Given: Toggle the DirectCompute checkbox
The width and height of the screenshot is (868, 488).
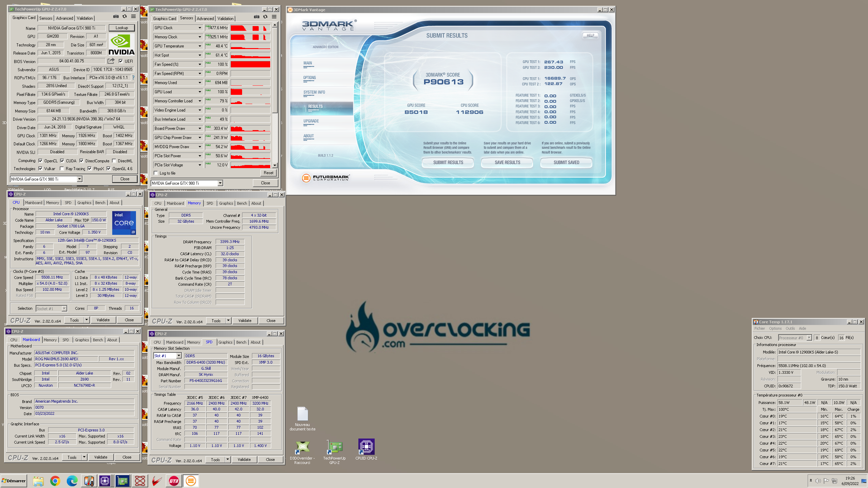Looking at the screenshot, I should (81, 161).
